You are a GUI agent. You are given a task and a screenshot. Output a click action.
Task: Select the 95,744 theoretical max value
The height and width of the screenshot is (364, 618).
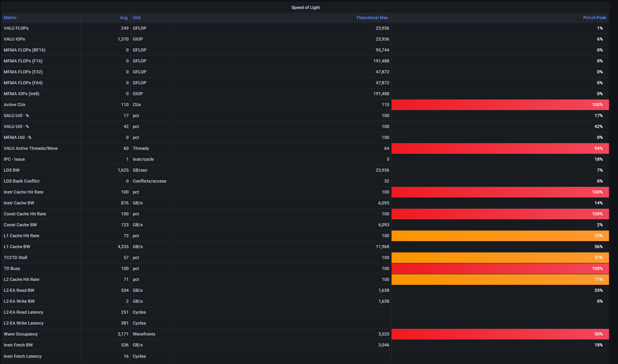pos(382,50)
